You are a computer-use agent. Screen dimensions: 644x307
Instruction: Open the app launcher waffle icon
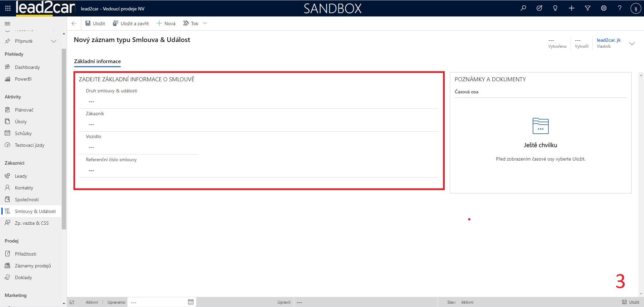[8, 8]
